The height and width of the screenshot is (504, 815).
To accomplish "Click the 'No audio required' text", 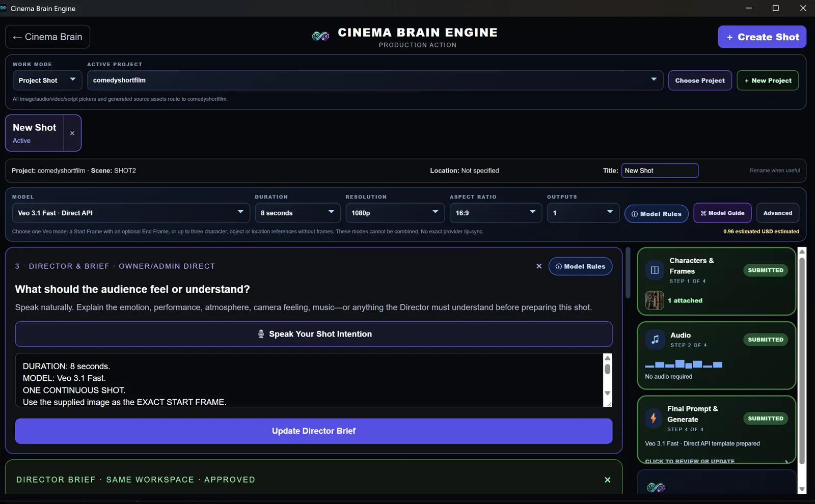I will 668,377.
